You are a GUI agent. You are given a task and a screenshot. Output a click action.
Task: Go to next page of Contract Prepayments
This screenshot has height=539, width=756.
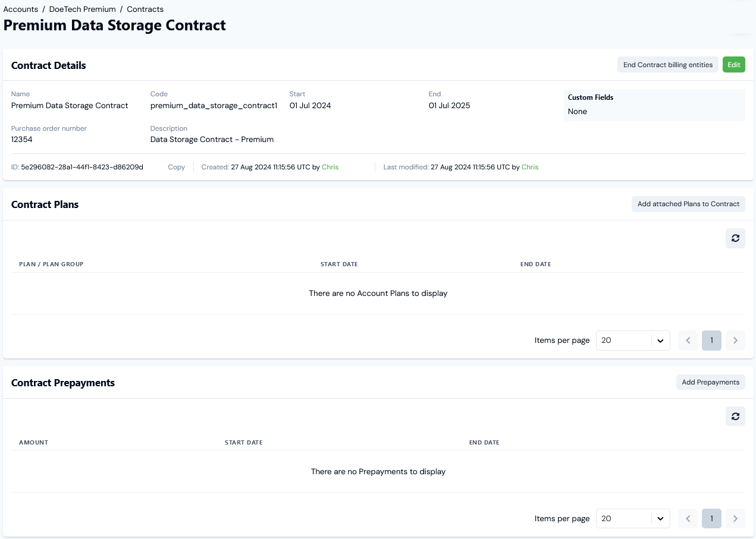click(735, 518)
